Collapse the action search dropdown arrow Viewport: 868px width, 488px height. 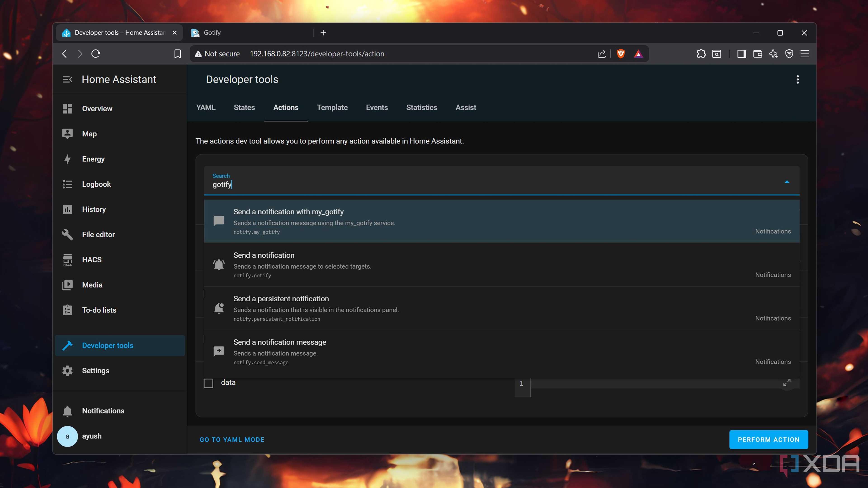pos(787,182)
